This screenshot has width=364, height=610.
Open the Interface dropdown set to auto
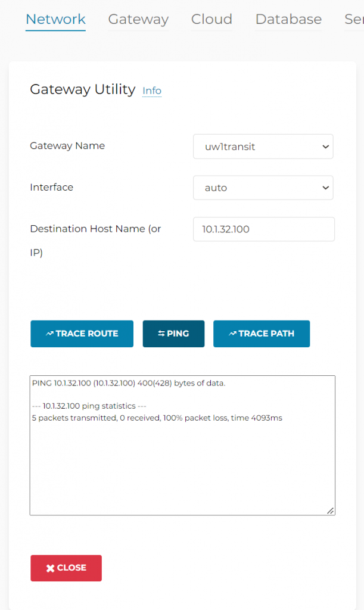[263, 188]
